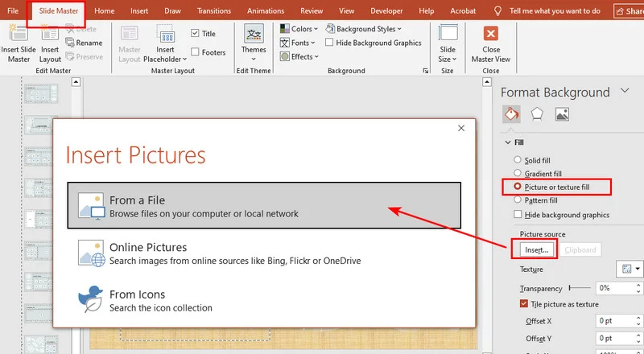Click in the Offset Y value field
This screenshot has height=354, width=644.
(615, 339)
